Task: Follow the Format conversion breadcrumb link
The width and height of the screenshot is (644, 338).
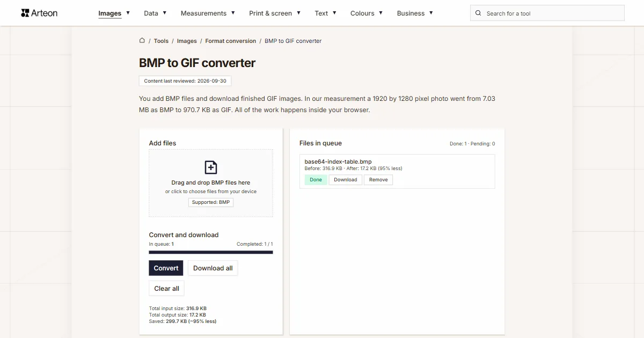Action: (x=231, y=41)
